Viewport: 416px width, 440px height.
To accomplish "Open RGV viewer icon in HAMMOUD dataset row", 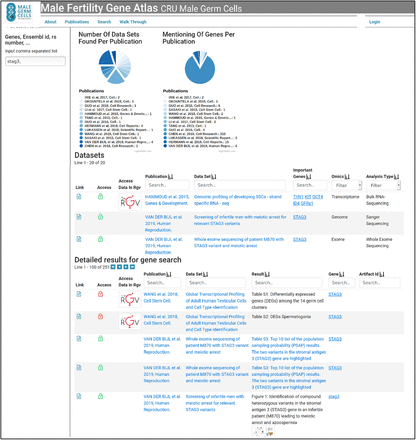I will point(130,202).
